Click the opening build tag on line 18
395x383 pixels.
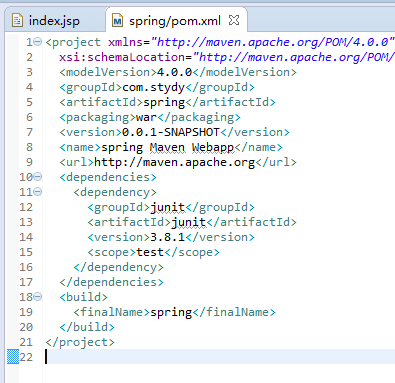[83, 297]
